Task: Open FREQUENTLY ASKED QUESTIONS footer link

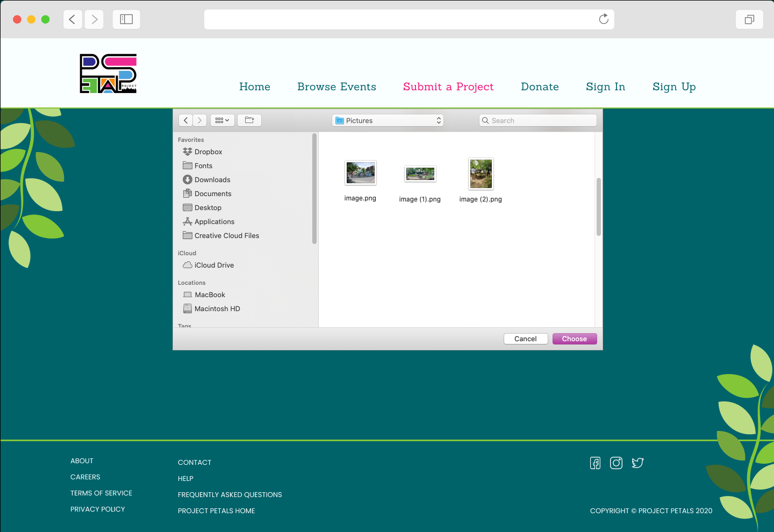Action: pyautogui.click(x=230, y=495)
